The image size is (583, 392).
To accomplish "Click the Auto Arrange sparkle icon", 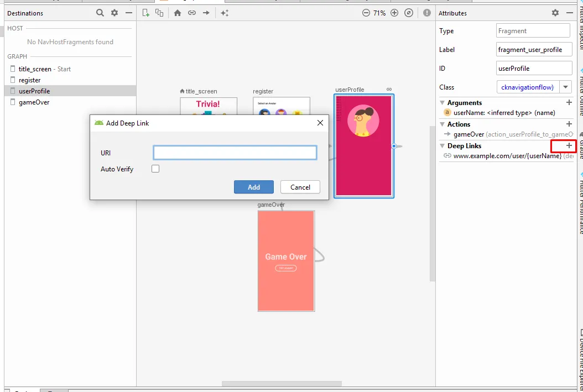I will [x=225, y=13].
